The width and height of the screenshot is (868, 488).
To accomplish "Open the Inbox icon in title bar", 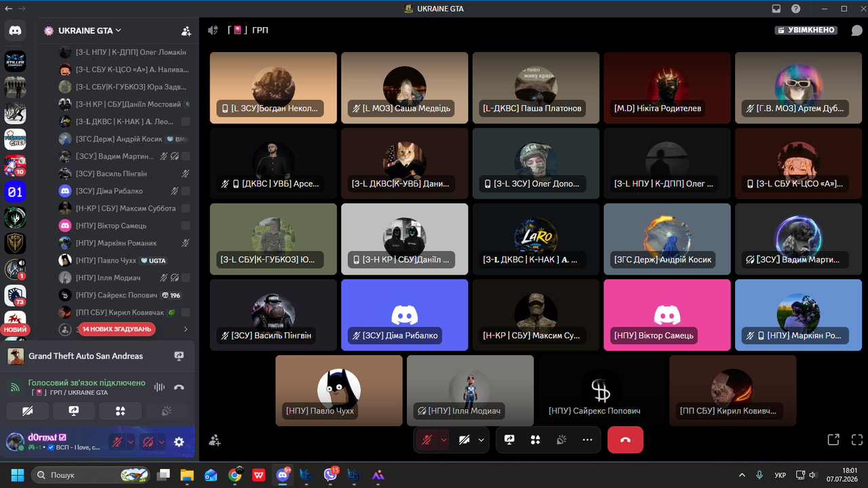I will 776,9.
